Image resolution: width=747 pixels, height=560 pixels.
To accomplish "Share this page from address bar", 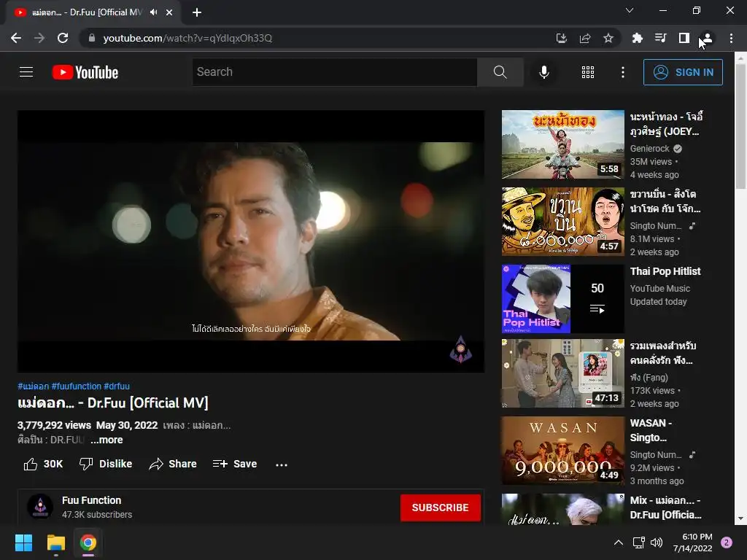I will coord(585,38).
